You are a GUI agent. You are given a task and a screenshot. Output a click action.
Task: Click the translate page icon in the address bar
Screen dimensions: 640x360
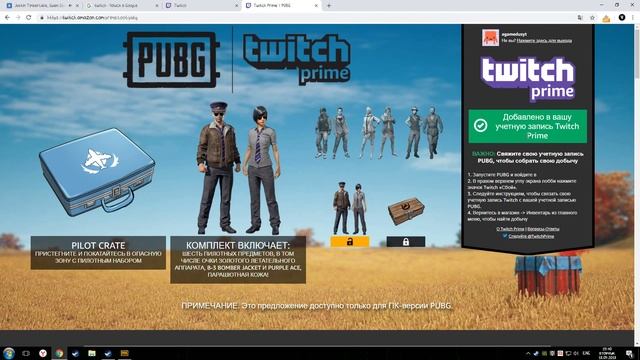pyautogui.click(x=580, y=18)
